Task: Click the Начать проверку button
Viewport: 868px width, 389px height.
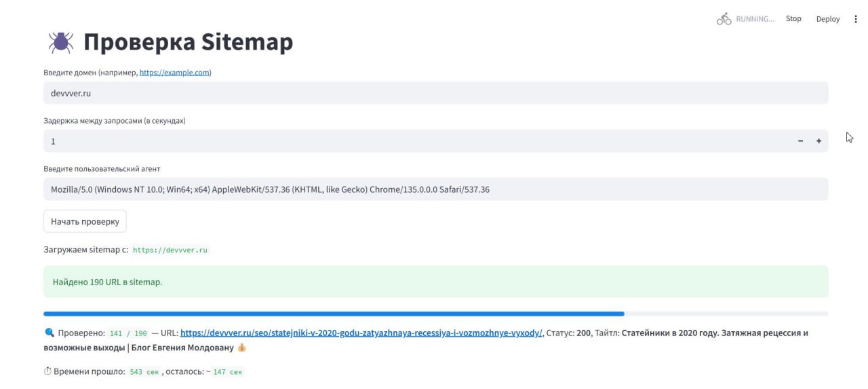Action: [85, 221]
